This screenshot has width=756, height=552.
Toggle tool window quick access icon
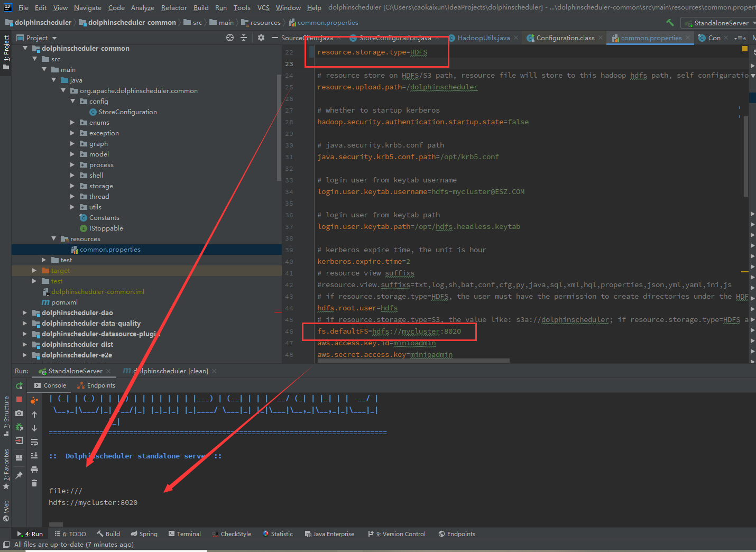(x=6, y=545)
